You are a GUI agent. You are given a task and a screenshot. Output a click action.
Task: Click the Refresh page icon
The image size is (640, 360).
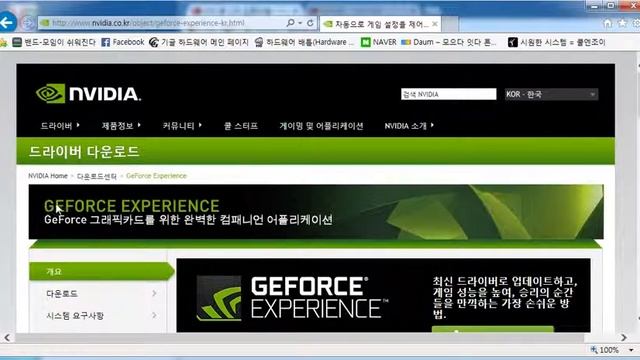310,23
